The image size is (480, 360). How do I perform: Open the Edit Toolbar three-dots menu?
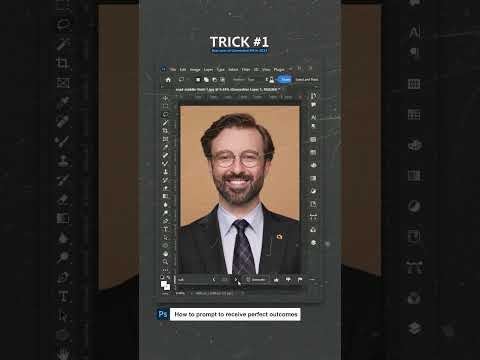165,269
